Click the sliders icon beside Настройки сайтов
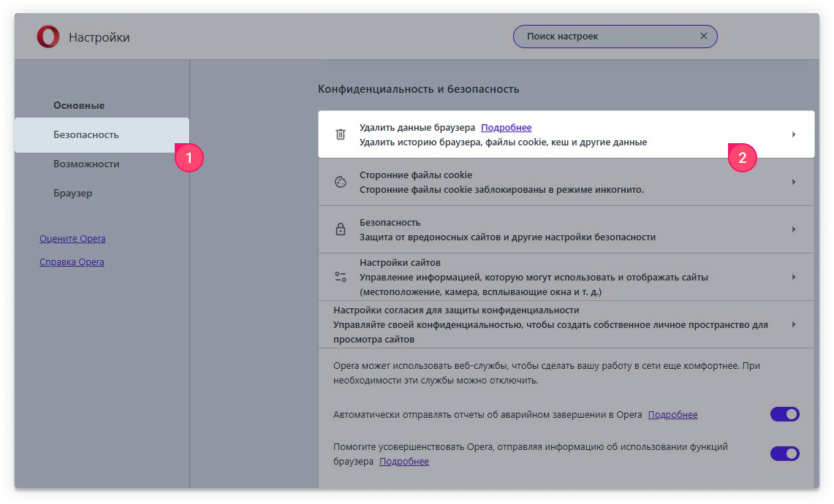 point(340,277)
